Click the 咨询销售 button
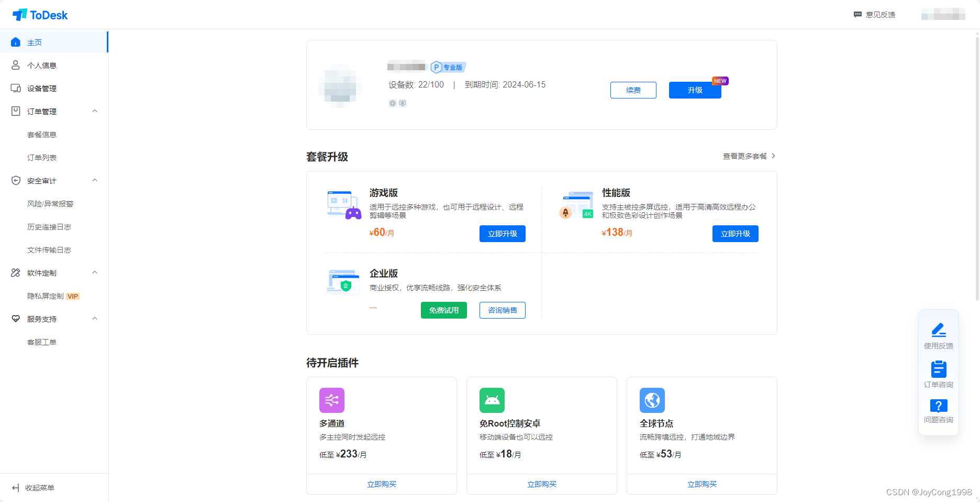 tap(503, 310)
